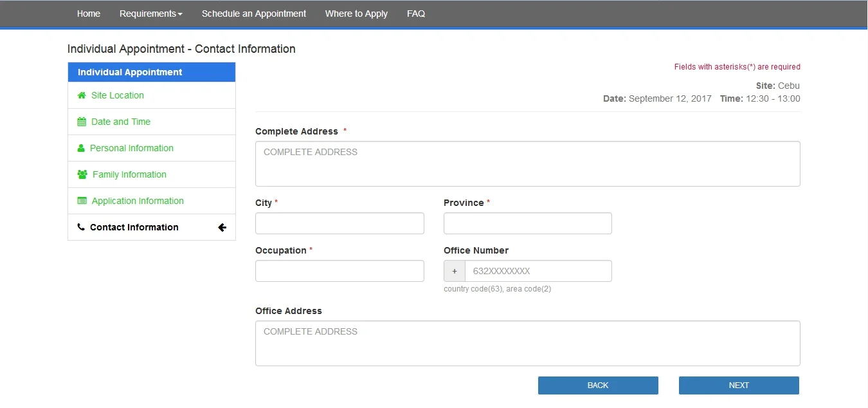Viewport: 868px width, 408px height.
Task: Click the 'Site: Cebu' text
Action: point(778,86)
